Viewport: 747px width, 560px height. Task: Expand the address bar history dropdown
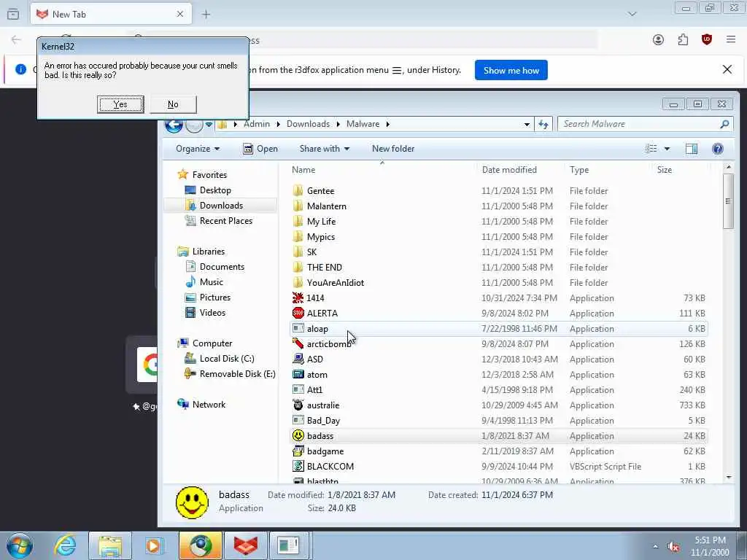pyautogui.click(x=527, y=124)
